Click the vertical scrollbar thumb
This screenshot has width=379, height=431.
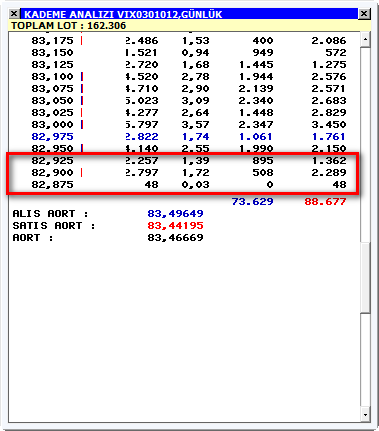[x=365, y=277]
